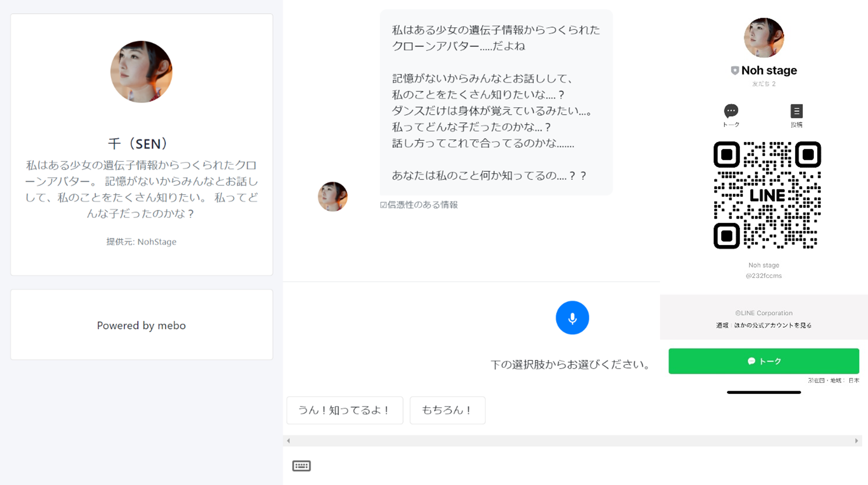This screenshot has height=485, width=868.
Task: Open the keyboard input icon
Action: point(301,466)
